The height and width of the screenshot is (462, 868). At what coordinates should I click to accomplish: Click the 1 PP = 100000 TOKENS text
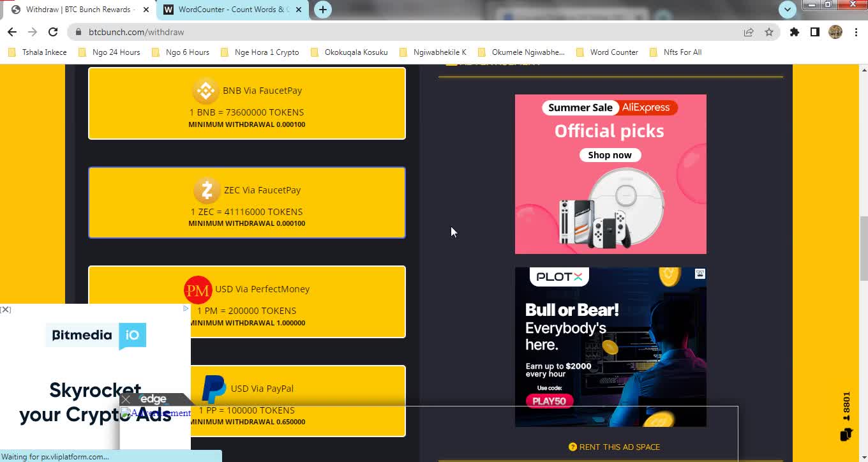tap(247, 410)
